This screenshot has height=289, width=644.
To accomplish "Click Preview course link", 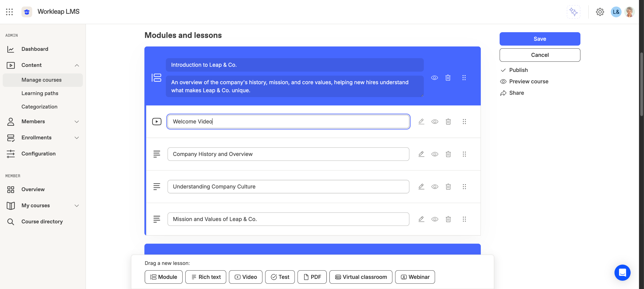I will tap(529, 81).
